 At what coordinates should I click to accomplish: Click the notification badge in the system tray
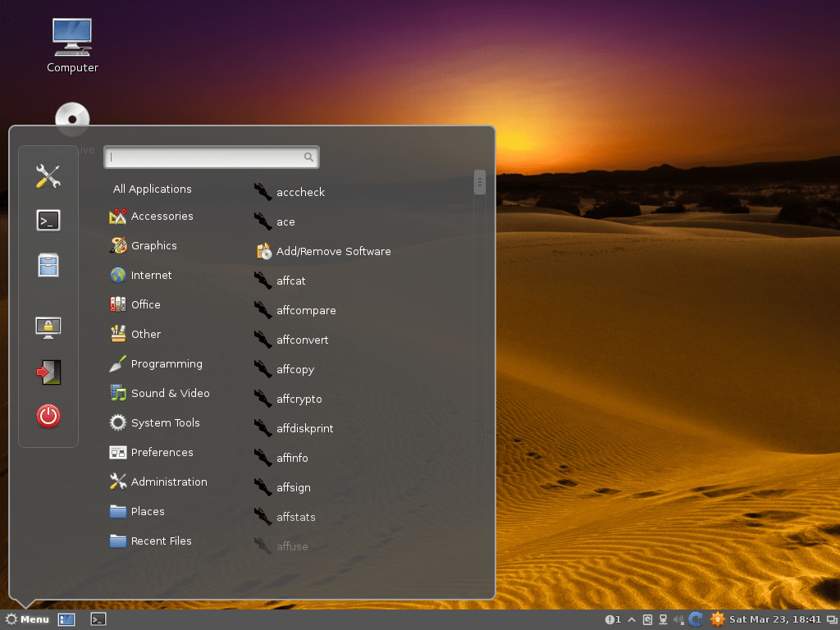tap(612, 619)
